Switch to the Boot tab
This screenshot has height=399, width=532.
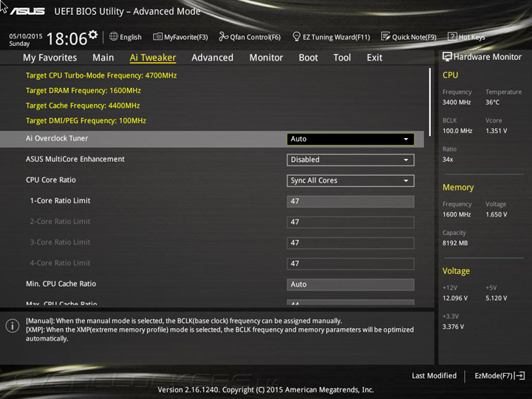click(x=308, y=58)
